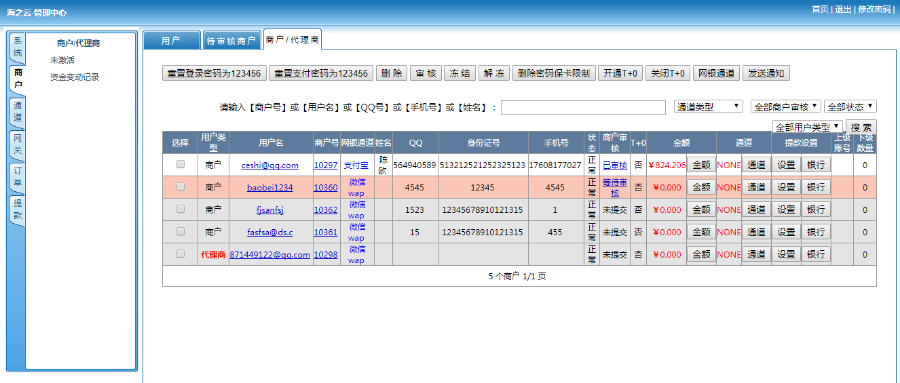Click the 关闭T+0 button
Image resolution: width=900 pixels, height=383 pixels.
667,73
